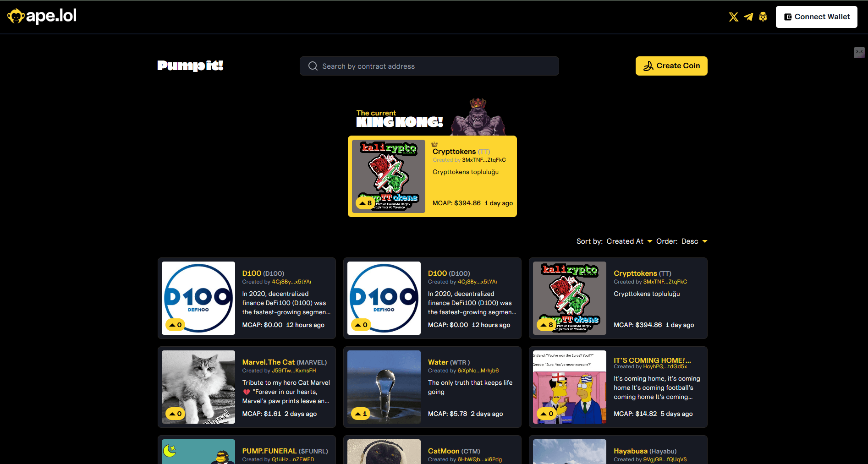Click the crown icon above the King Kong Crypttokens title
This screenshot has width=868, height=464.
coord(434,144)
